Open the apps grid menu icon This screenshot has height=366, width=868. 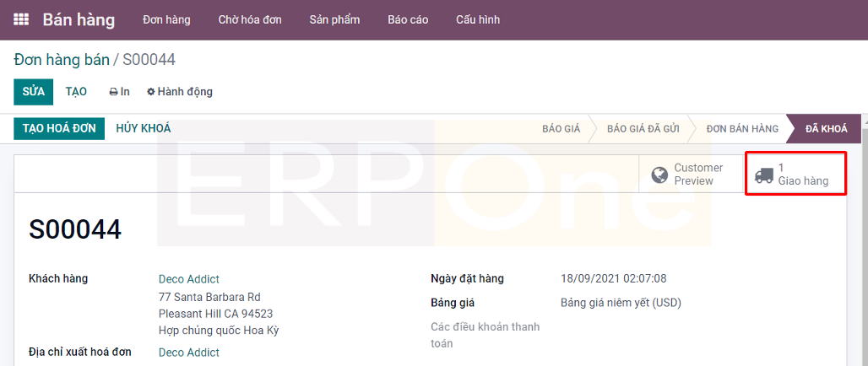[21, 20]
